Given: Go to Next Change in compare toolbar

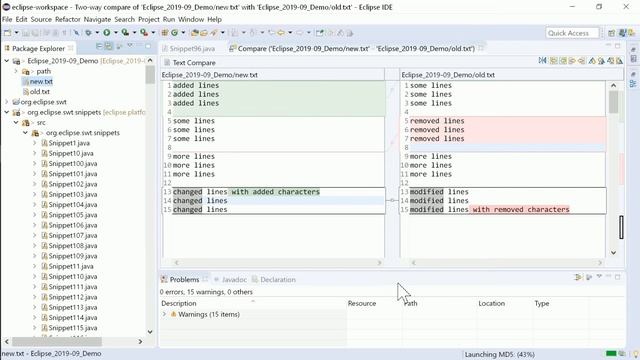Looking at the screenshot, I should coord(611,61).
